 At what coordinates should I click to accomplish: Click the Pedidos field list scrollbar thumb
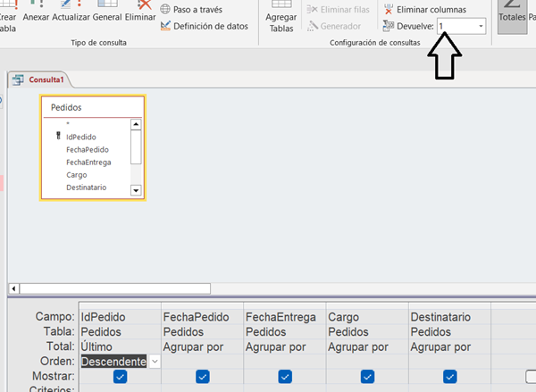coord(136,147)
